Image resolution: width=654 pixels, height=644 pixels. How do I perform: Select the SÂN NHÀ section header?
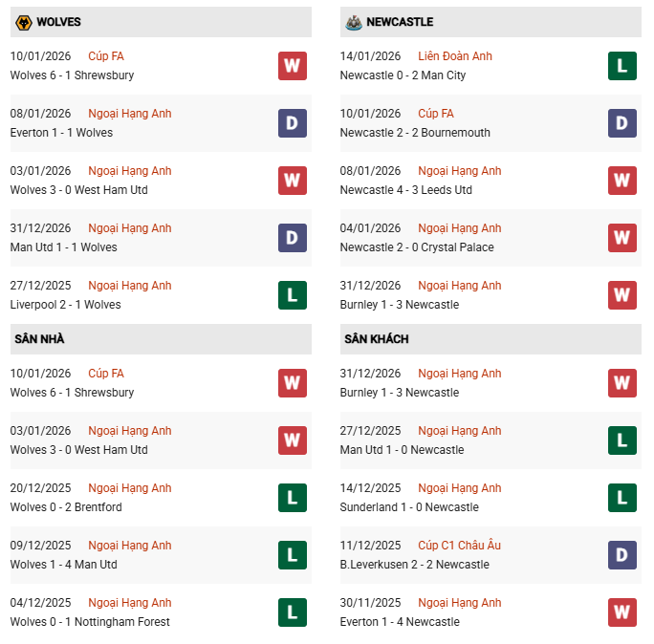tap(39, 339)
